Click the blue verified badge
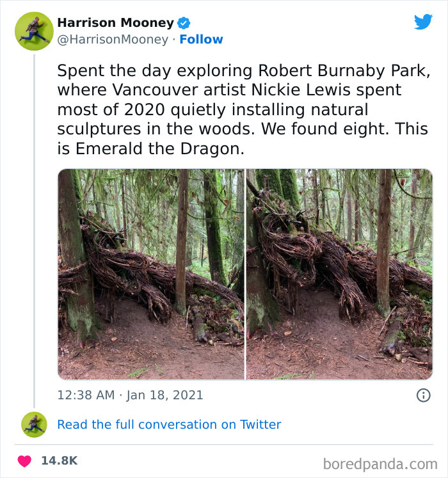This screenshot has height=478, width=448. point(184,23)
